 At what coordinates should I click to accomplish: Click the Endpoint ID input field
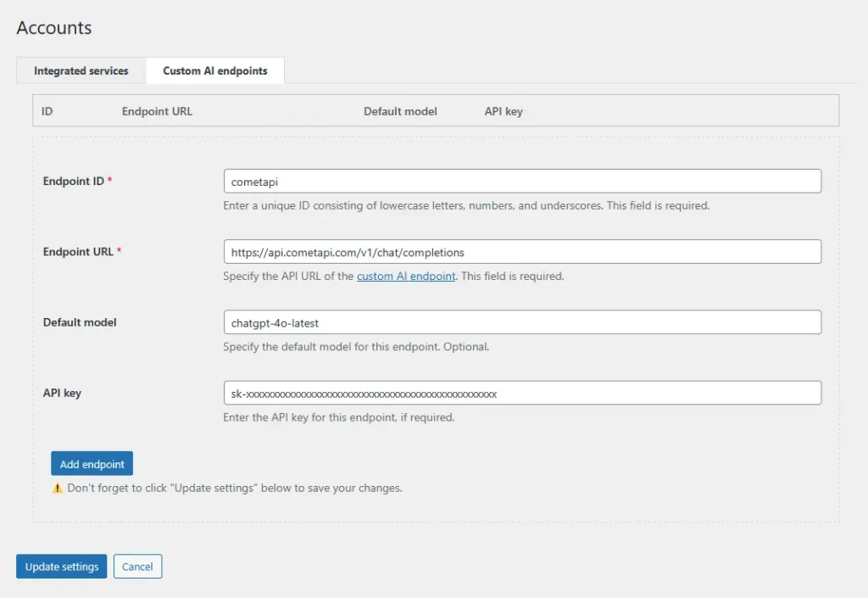(521, 182)
